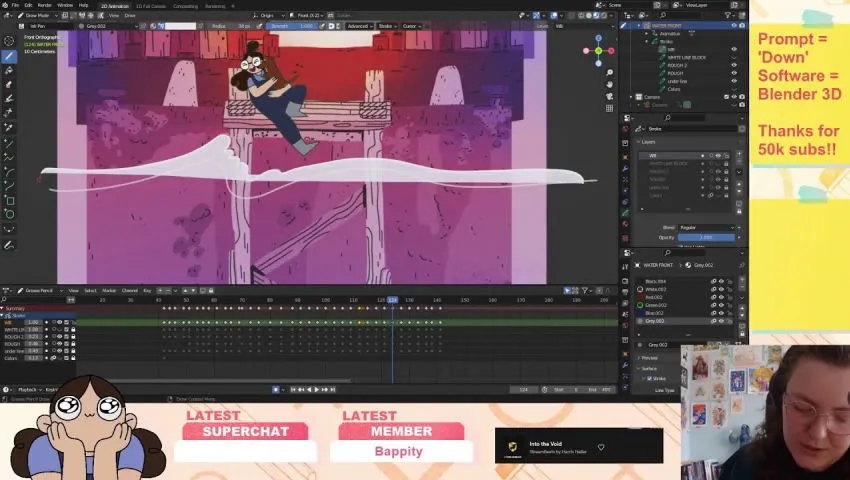
Task: Toggle Camera visibility eye in outliner
Action: click(734, 97)
